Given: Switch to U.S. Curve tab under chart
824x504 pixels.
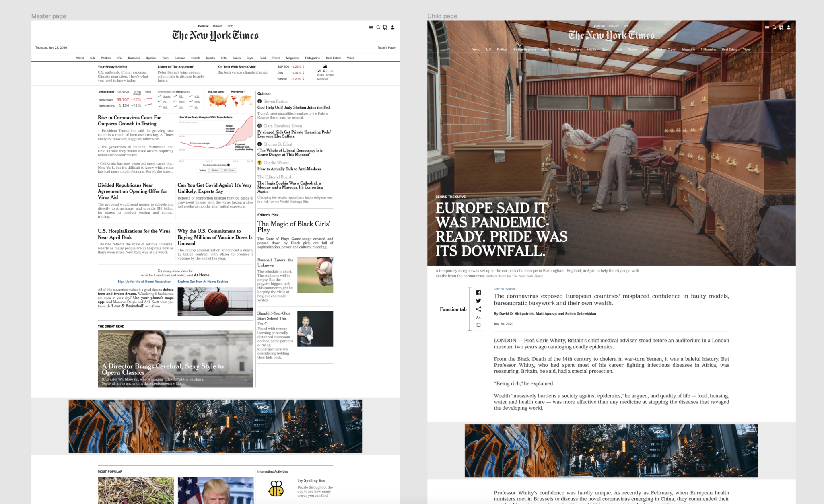Looking at the screenshot, I should 229,170.
